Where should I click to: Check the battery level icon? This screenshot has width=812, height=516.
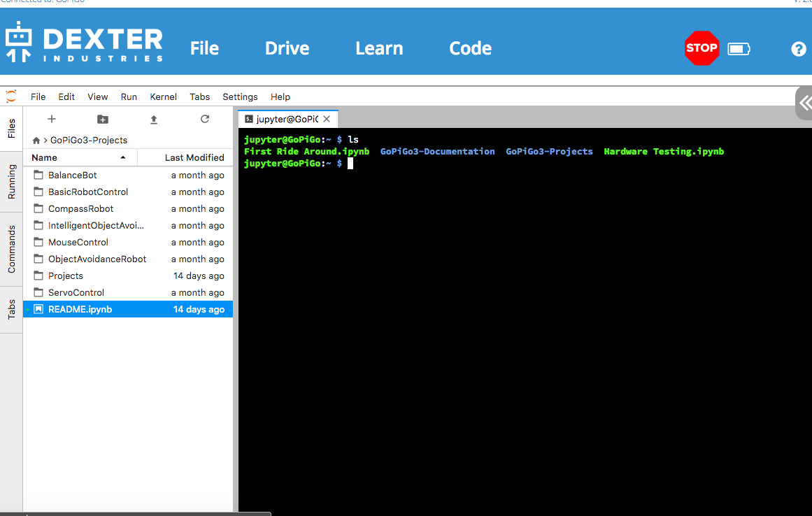739,49
